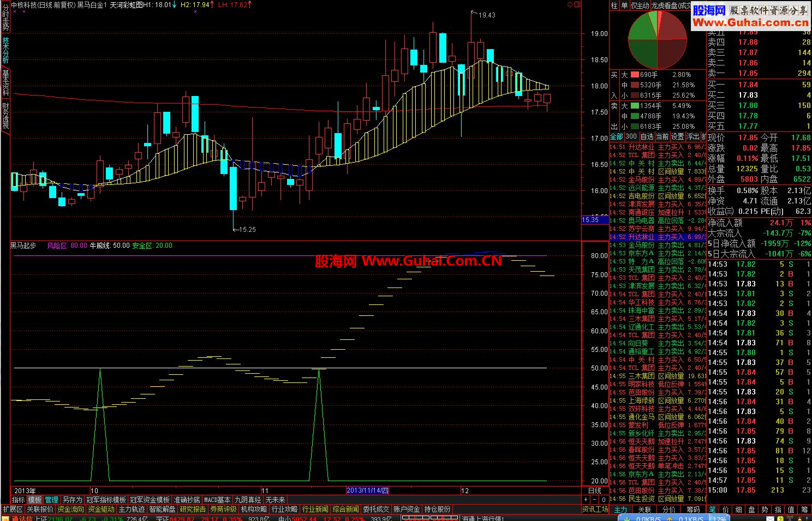Screen dimensions: 812x521
Task: Click the 浮出 button under the pie chart
Action: 692,136
